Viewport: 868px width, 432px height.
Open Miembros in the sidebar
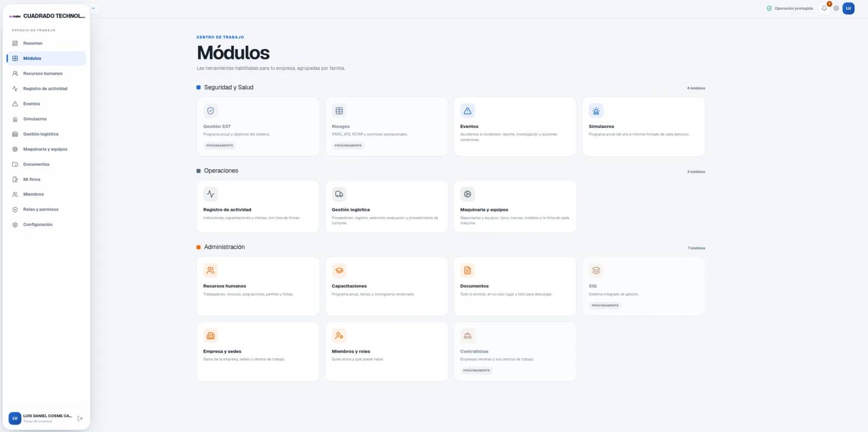click(47, 195)
